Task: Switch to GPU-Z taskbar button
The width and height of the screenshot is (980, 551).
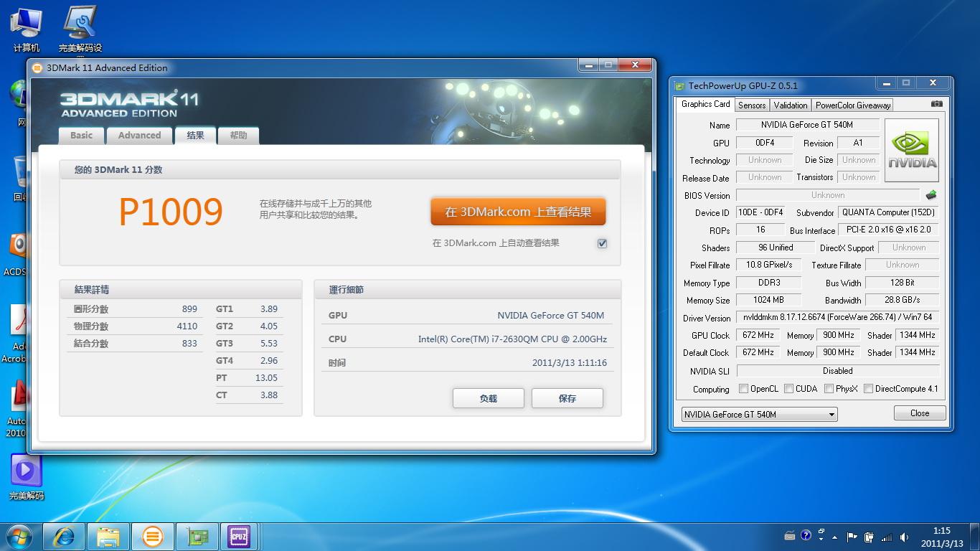Action: click(x=197, y=537)
